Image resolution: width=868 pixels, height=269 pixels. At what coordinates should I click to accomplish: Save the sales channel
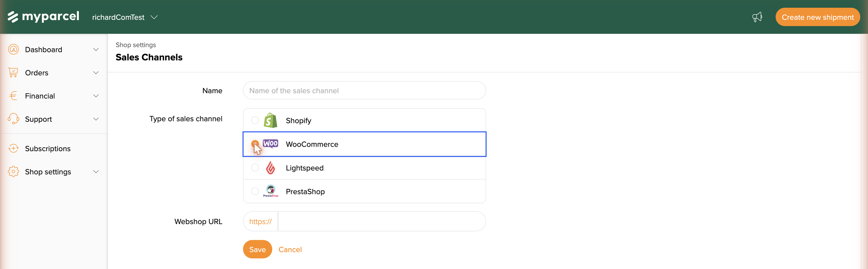(258, 249)
